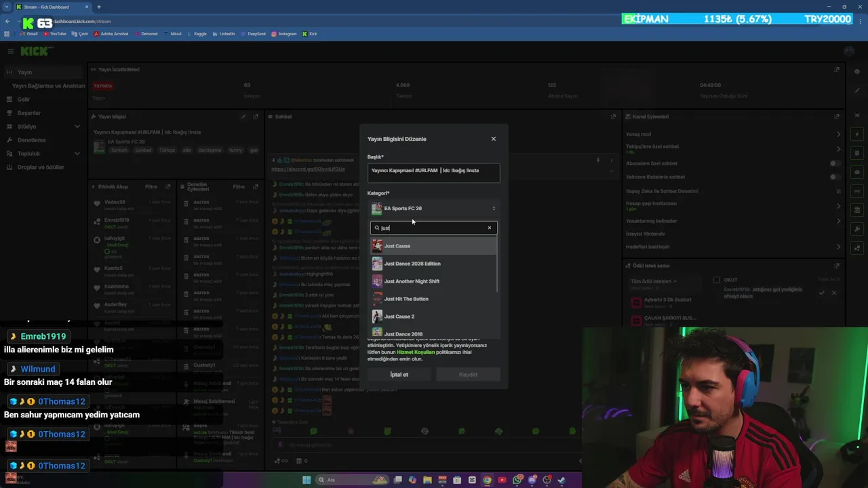Pop out the Yayın bilgisi panel

click(256, 117)
